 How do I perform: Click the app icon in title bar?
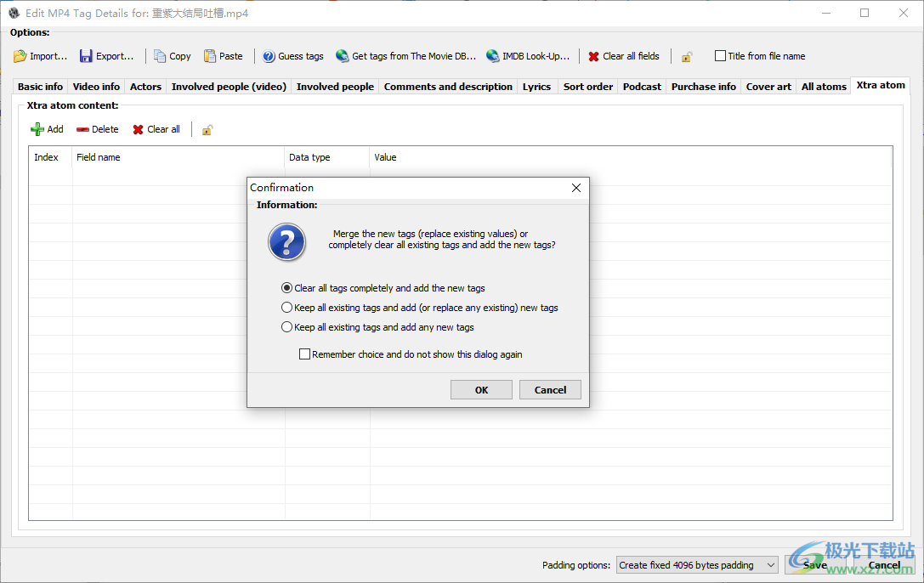coord(14,13)
